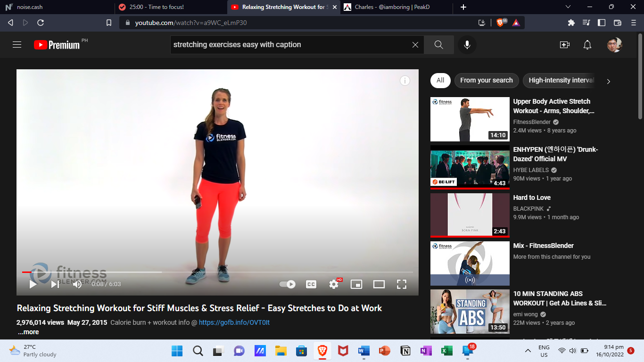Visit the HYBE LABELS channel
This screenshot has width=644, height=362.
pyautogui.click(x=531, y=170)
